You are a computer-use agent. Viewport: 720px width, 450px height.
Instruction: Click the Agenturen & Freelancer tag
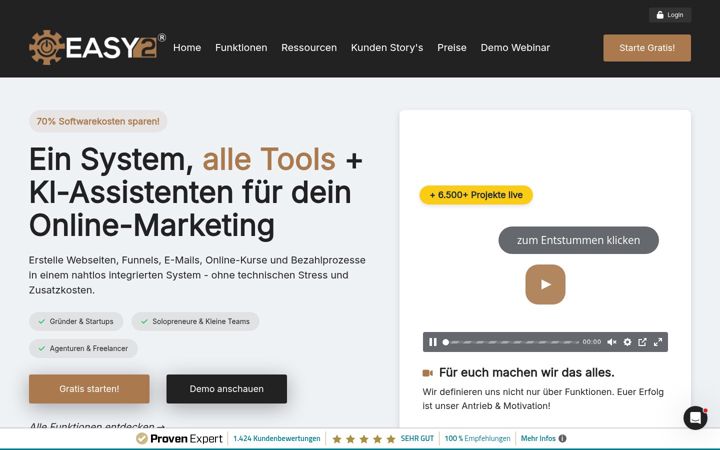pyautogui.click(x=83, y=349)
